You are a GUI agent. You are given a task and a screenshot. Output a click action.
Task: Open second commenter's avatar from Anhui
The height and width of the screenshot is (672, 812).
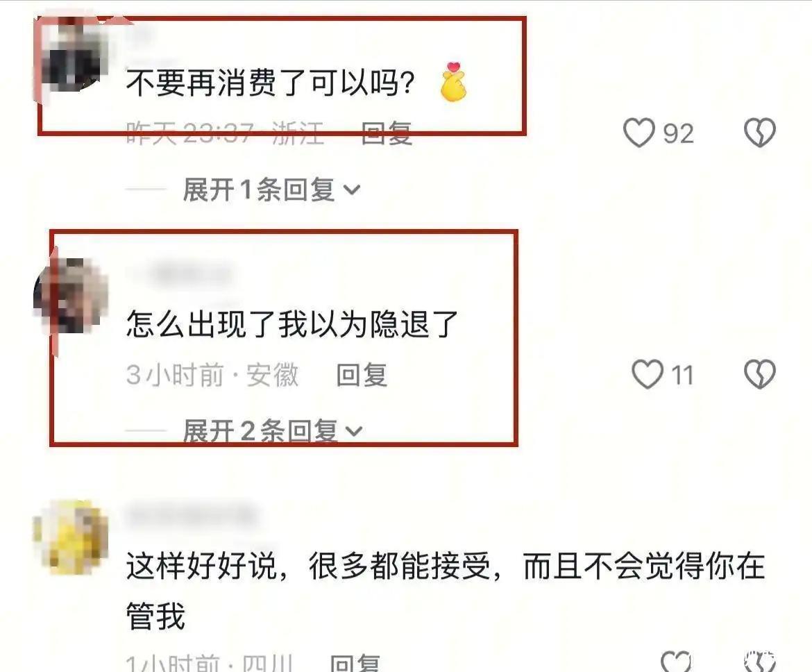tap(71, 296)
